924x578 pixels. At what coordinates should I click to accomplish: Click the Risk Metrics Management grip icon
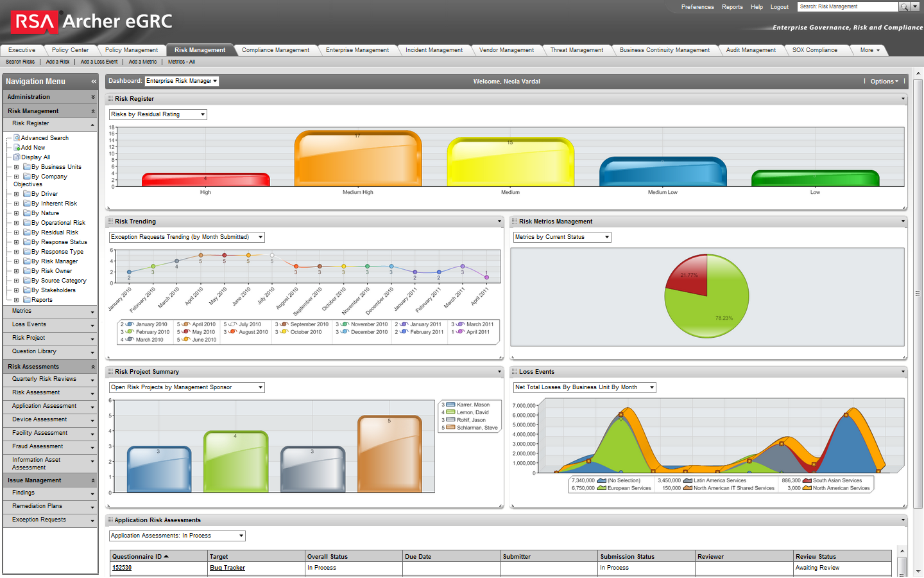pyautogui.click(x=515, y=222)
